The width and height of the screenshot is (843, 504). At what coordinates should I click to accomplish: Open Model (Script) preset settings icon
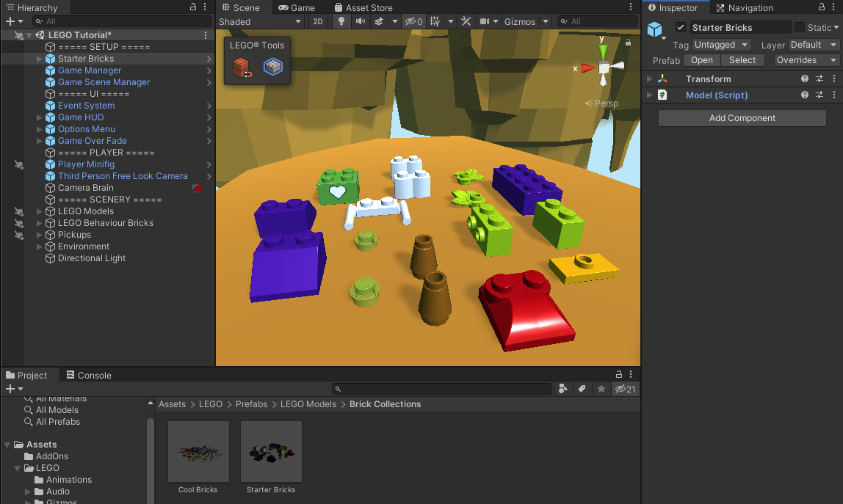pyautogui.click(x=820, y=95)
